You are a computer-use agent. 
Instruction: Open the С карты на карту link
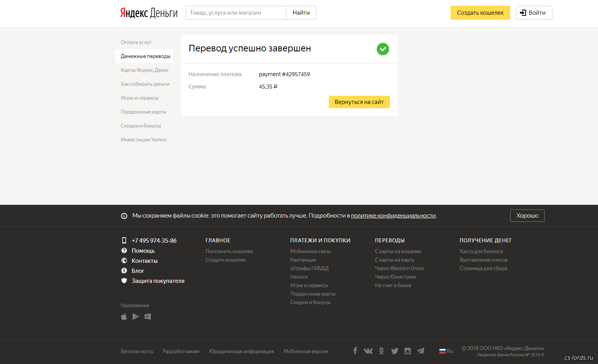(x=395, y=260)
